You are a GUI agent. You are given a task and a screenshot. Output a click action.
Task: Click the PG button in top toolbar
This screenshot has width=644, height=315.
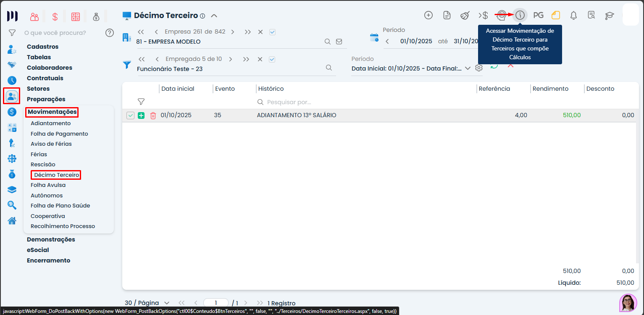click(538, 16)
